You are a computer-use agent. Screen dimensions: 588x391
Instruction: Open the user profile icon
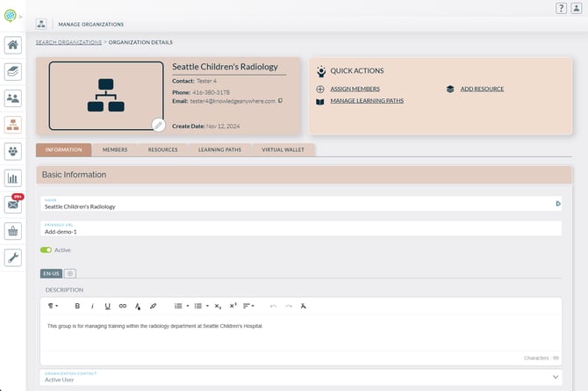[x=576, y=8]
